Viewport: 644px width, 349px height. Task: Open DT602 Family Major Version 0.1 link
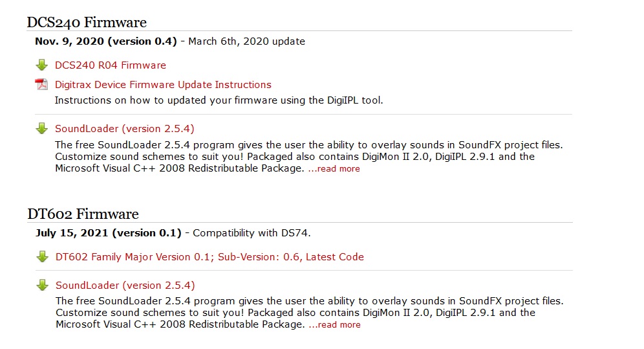(209, 257)
